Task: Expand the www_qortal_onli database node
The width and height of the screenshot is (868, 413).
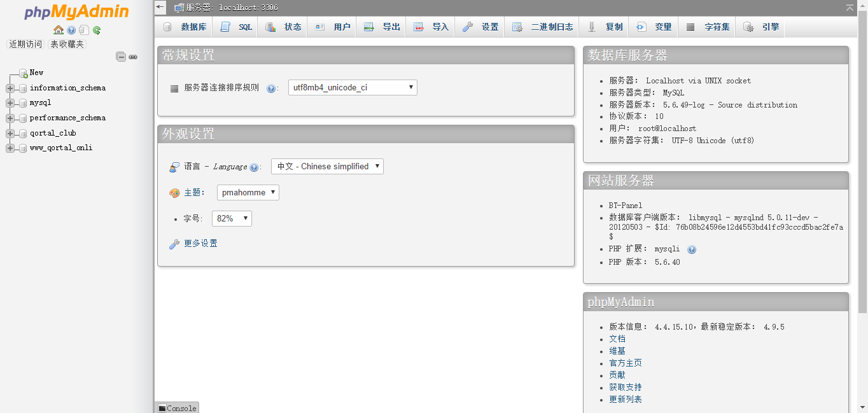Action: pos(10,148)
